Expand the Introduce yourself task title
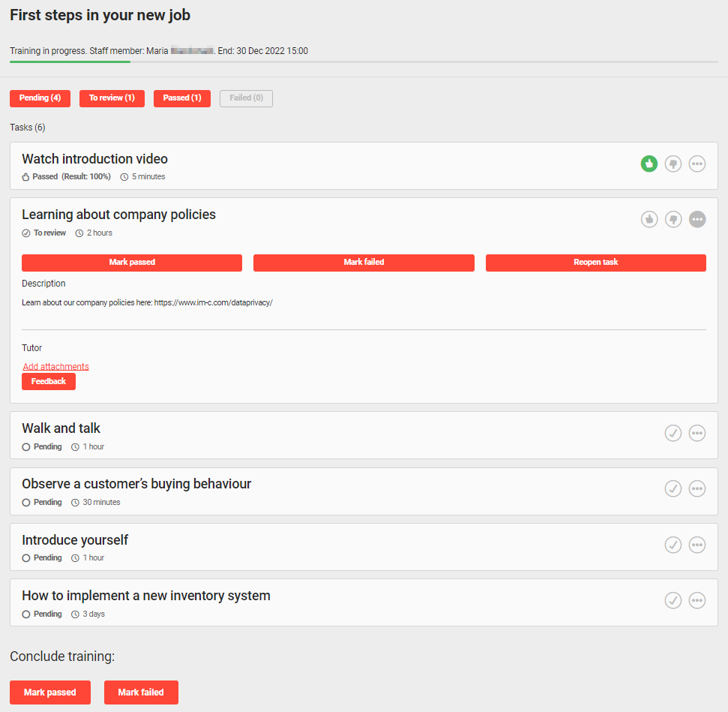The height and width of the screenshot is (712, 728). point(75,540)
